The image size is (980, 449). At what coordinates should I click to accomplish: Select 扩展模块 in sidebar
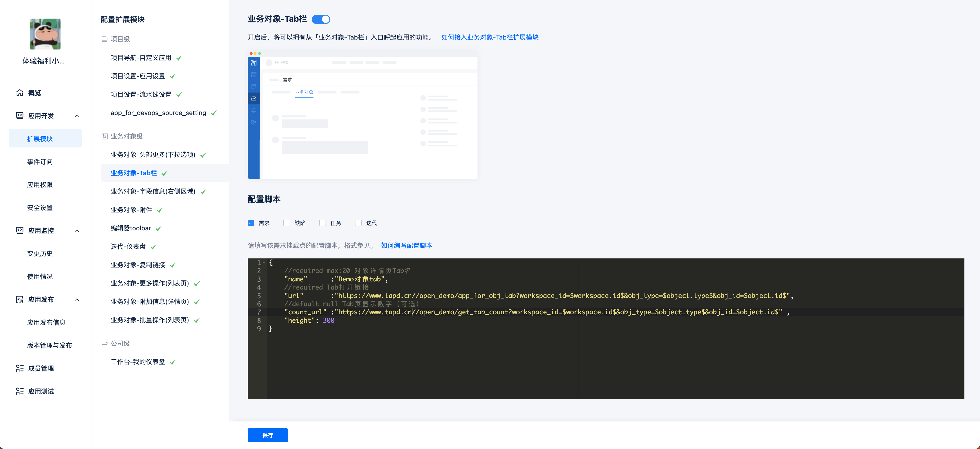[x=45, y=138]
